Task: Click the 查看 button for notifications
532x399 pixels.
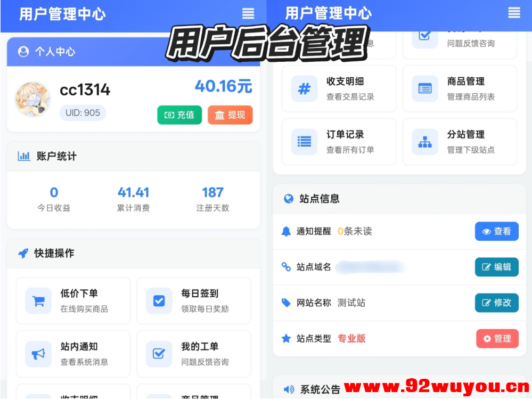Action: point(496,231)
